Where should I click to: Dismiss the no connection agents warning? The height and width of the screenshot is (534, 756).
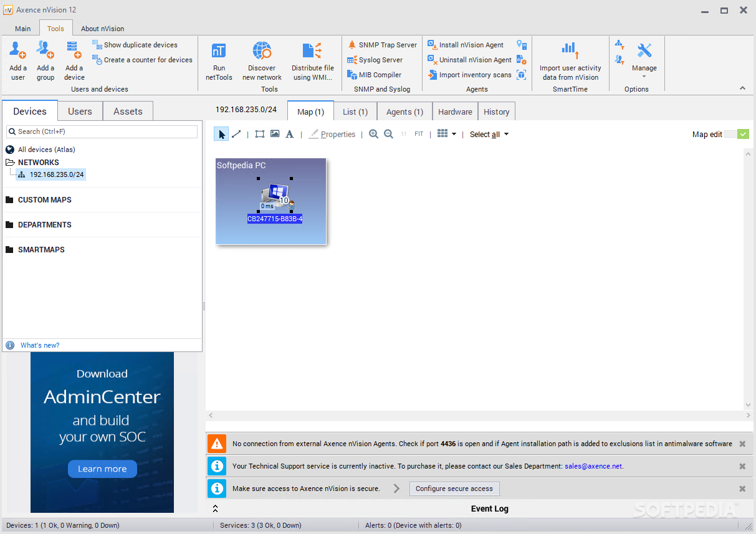pyautogui.click(x=742, y=444)
